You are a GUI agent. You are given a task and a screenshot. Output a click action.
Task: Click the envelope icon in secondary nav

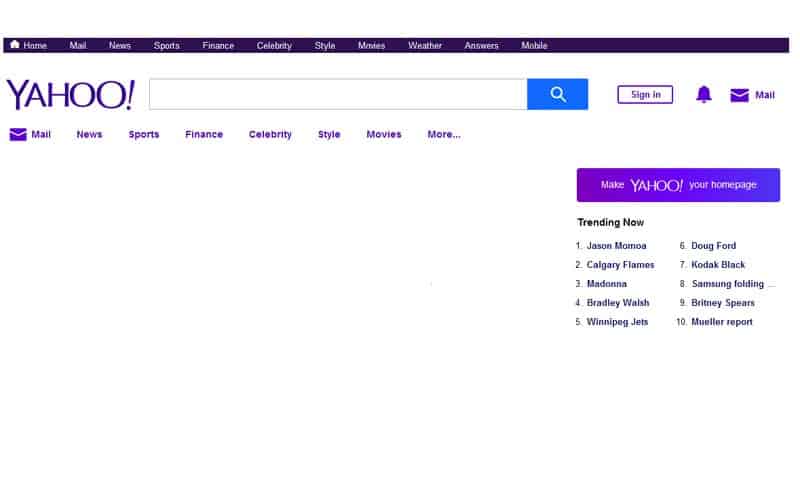[x=18, y=134]
